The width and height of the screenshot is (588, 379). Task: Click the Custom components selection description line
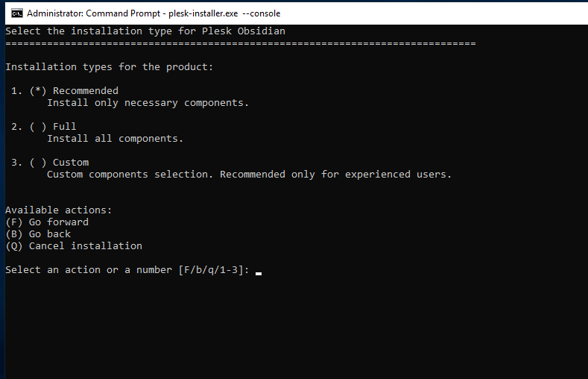[250, 175]
